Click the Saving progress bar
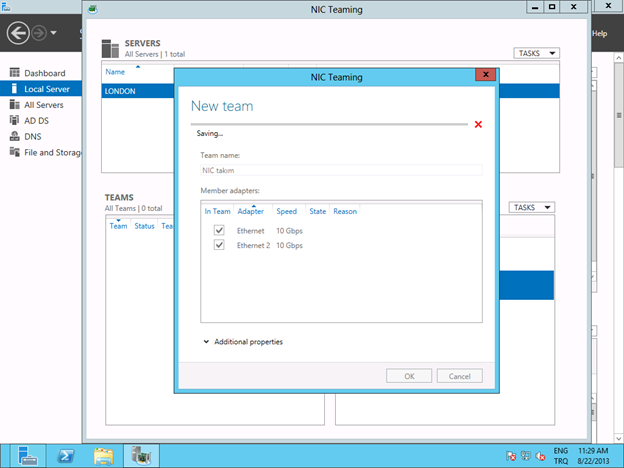The image size is (624, 468). pyautogui.click(x=329, y=125)
